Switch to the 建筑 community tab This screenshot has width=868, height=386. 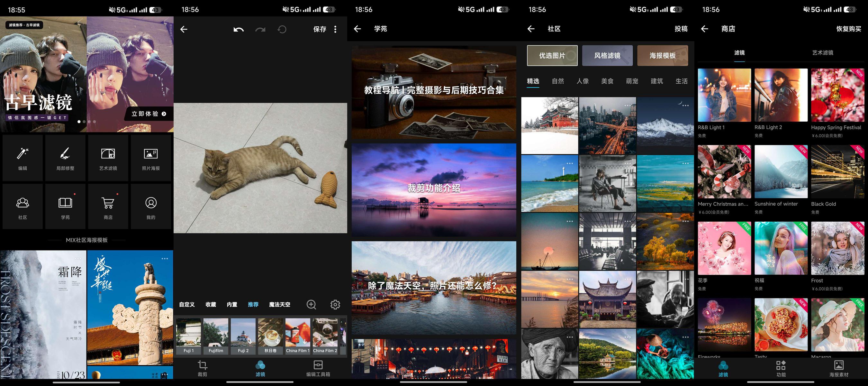coord(657,81)
